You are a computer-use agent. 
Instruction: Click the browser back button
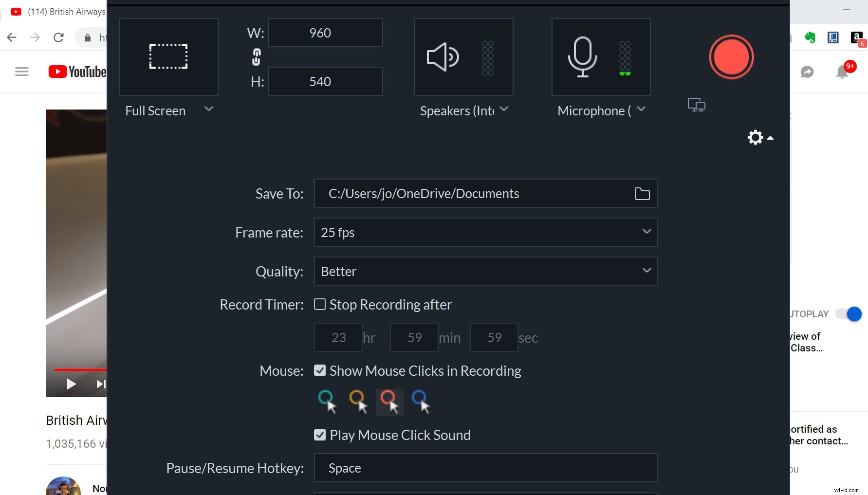11,37
